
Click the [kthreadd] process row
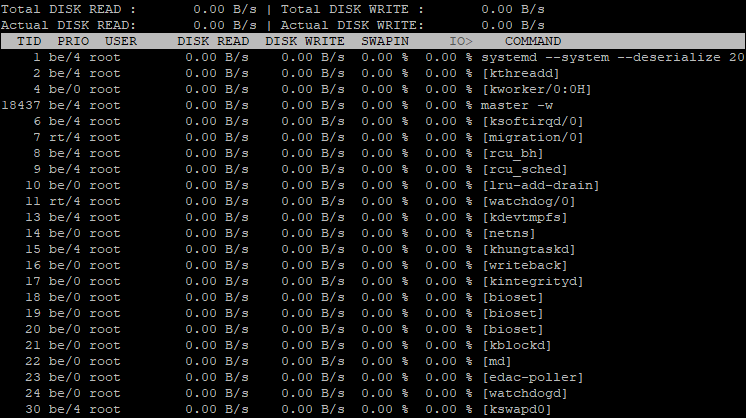(x=373, y=74)
